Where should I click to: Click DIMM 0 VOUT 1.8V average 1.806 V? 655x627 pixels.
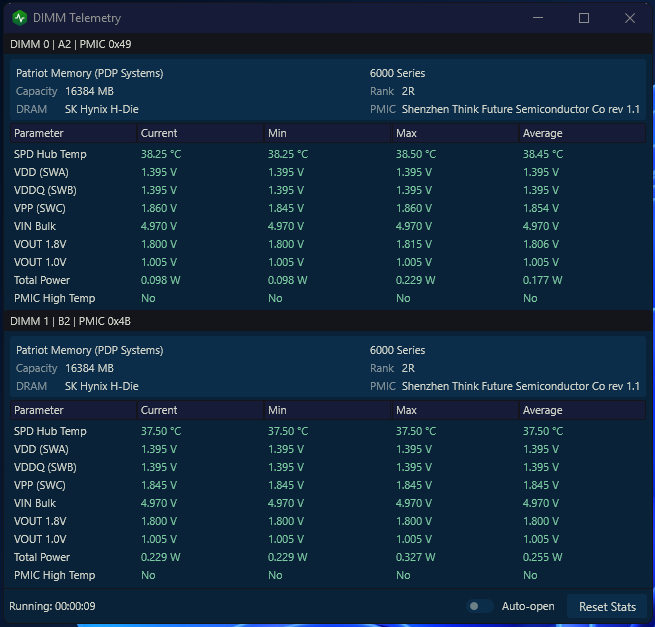tap(541, 244)
